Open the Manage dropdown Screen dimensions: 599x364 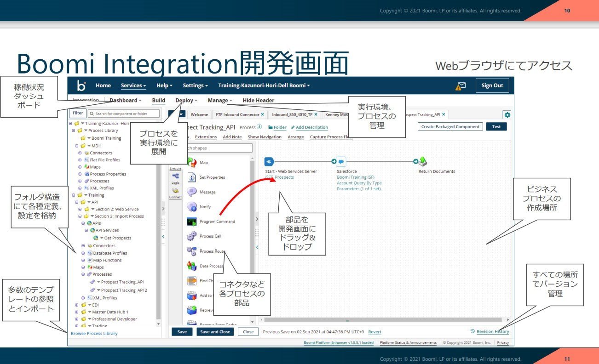click(220, 100)
